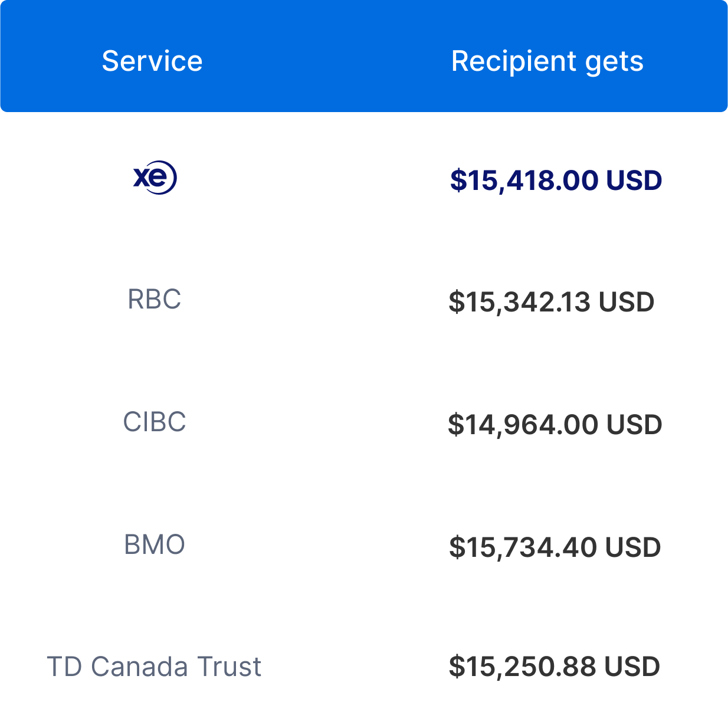This screenshot has height=725, width=728.
Task: Click USD currency code in CIBC row
Action: (x=634, y=425)
